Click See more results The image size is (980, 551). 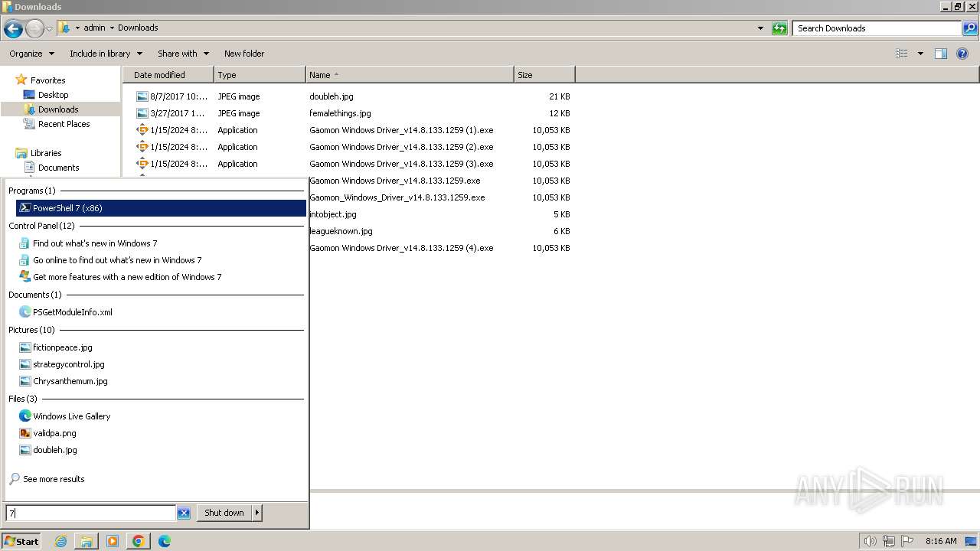coord(54,479)
